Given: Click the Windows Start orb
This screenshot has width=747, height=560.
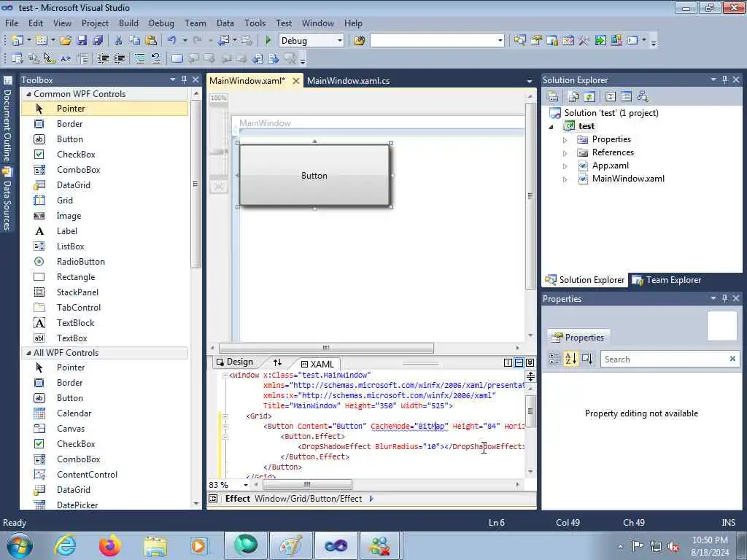Looking at the screenshot, I should [20, 545].
